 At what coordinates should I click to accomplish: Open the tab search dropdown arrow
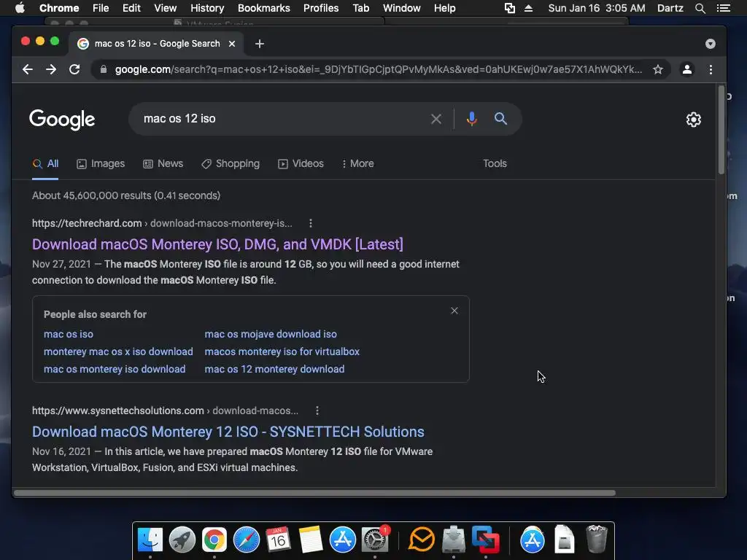pos(711,44)
